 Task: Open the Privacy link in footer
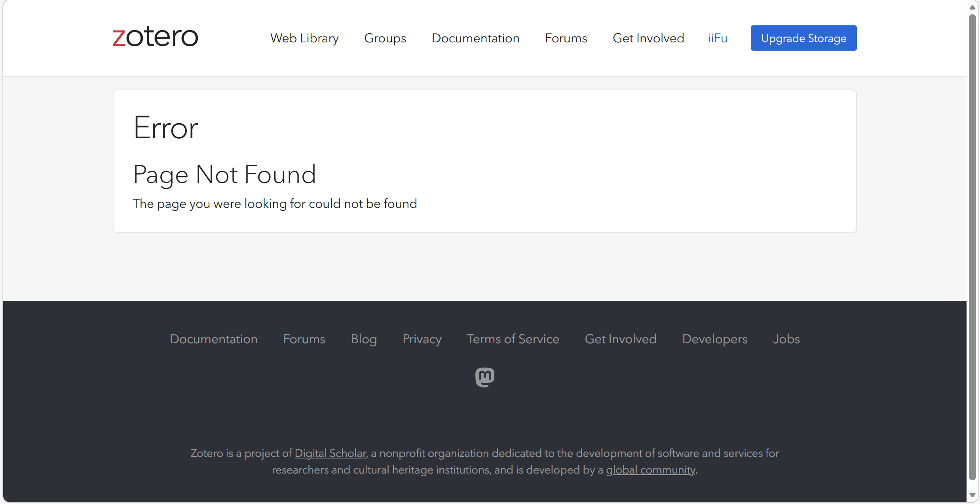[x=422, y=339]
